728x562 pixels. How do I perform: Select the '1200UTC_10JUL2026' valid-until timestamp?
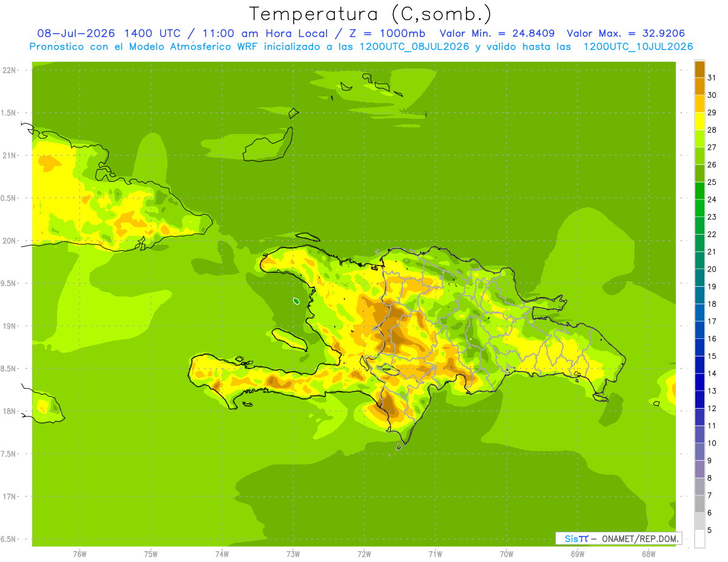(638, 47)
